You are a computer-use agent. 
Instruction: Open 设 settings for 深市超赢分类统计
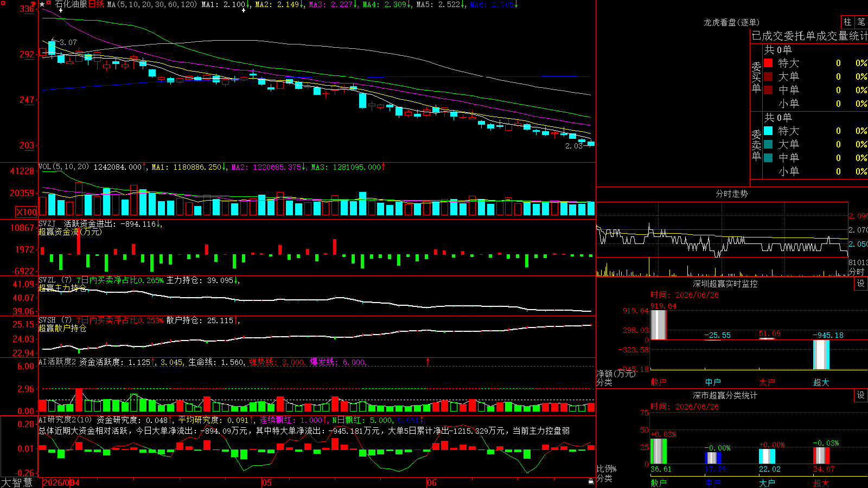click(861, 395)
